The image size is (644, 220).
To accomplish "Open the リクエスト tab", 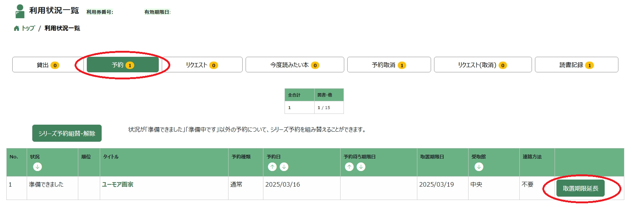I will 202,65.
